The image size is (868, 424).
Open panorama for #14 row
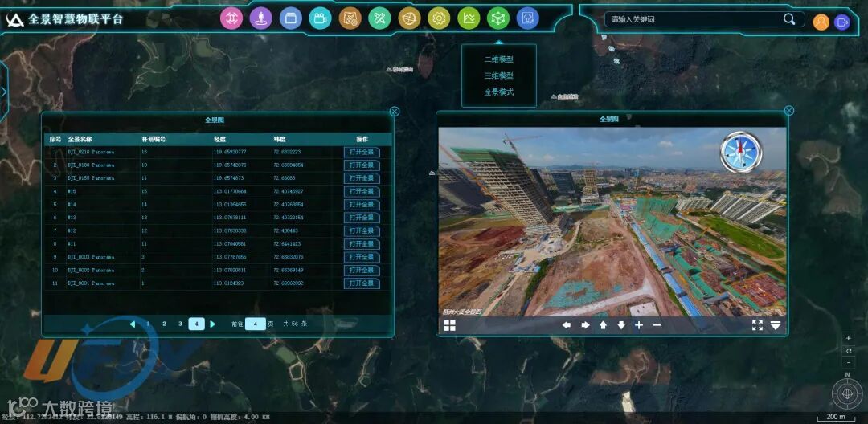(x=362, y=205)
